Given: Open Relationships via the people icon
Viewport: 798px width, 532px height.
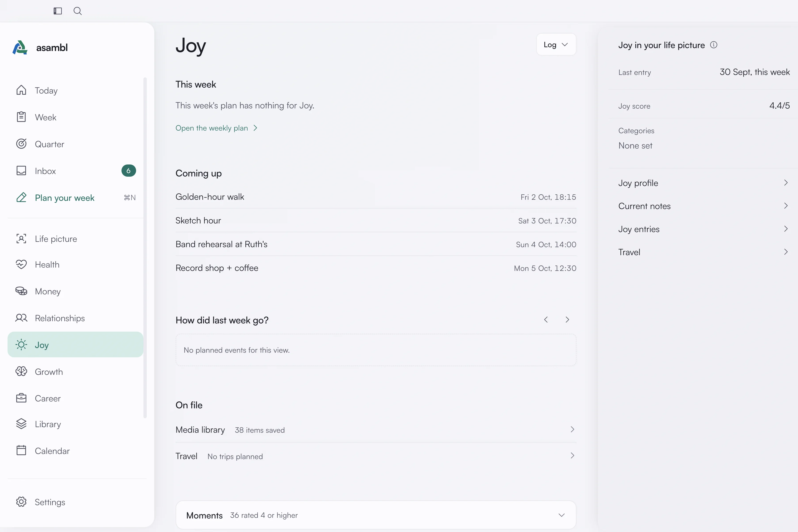Looking at the screenshot, I should point(21,318).
